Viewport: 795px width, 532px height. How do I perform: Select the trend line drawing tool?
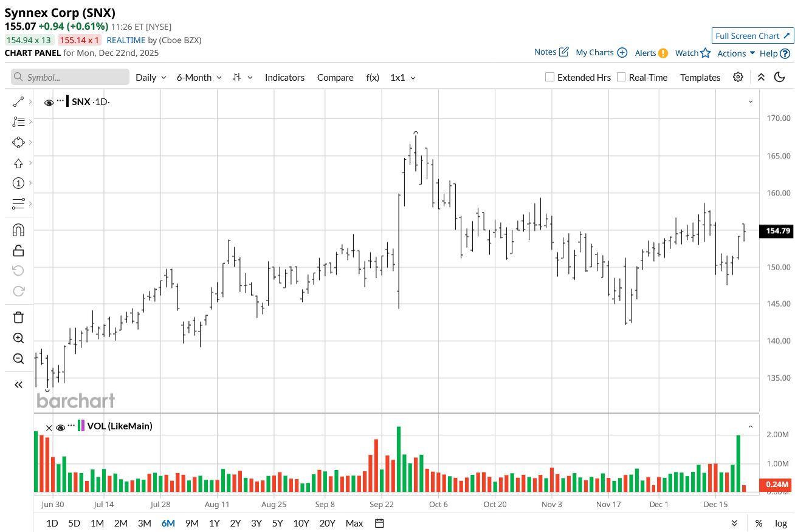(18, 102)
